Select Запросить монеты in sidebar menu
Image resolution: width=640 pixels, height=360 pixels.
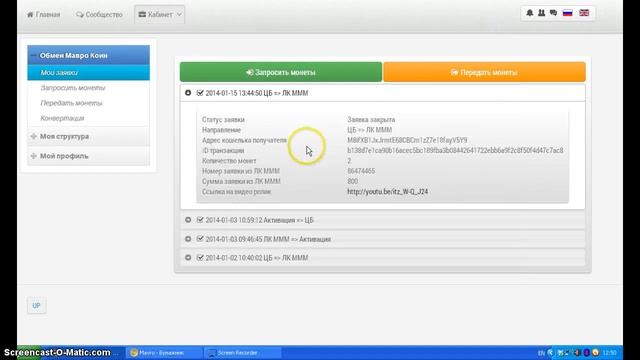click(x=73, y=88)
